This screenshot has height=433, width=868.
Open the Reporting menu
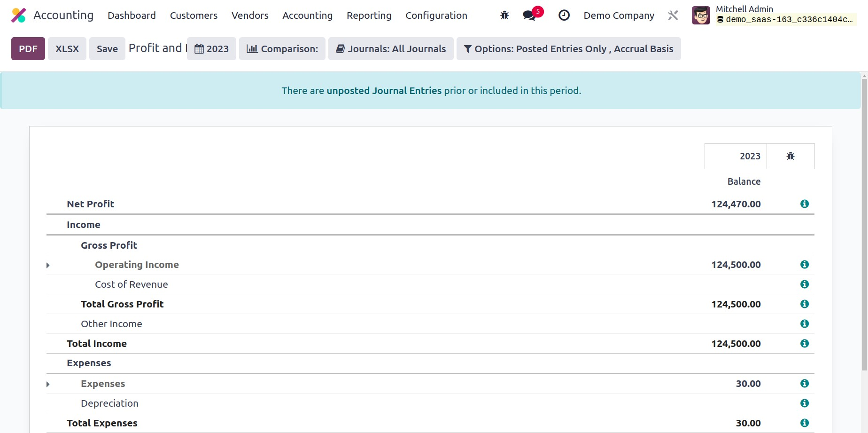(369, 16)
